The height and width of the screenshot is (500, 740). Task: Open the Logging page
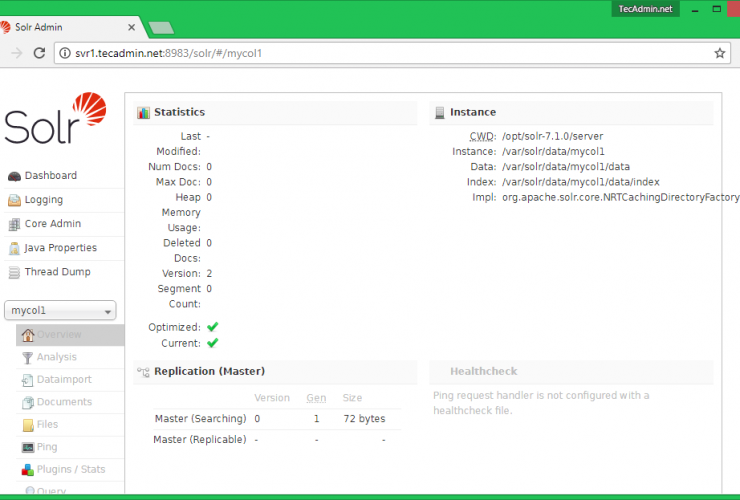pos(43,200)
